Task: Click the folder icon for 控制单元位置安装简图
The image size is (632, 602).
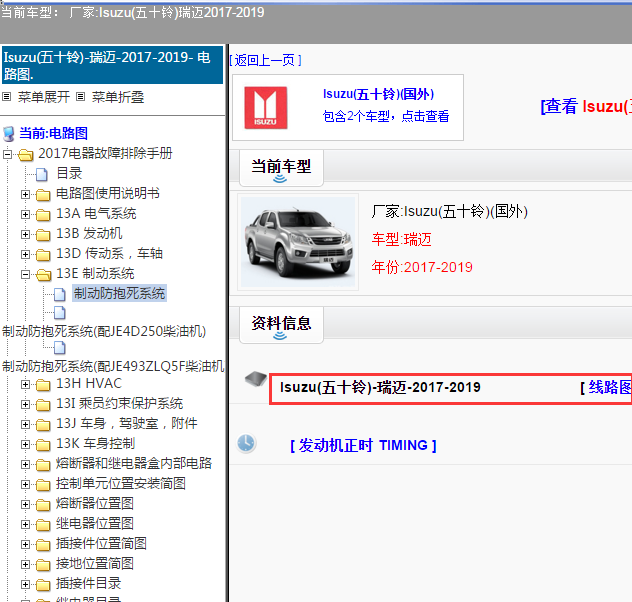Action: (x=43, y=485)
